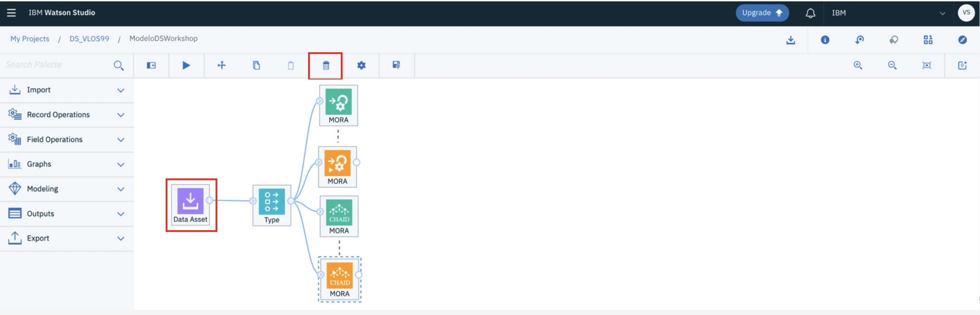Click the copy icon in toolbar

click(x=256, y=65)
